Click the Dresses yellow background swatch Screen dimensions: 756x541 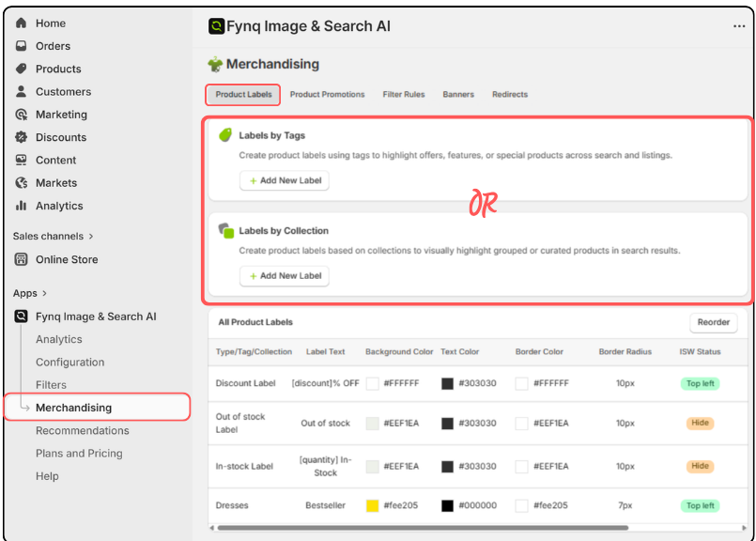[x=372, y=505]
